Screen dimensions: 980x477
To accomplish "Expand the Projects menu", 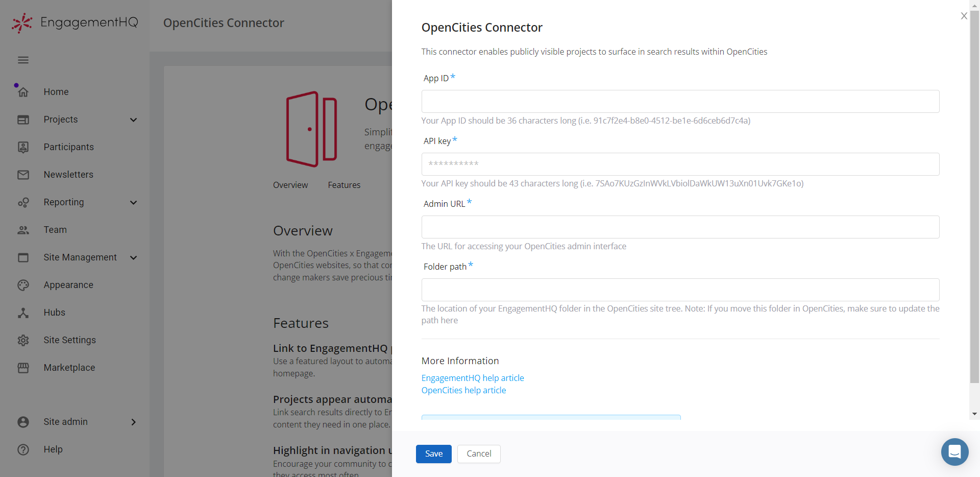I will tap(133, 120).
